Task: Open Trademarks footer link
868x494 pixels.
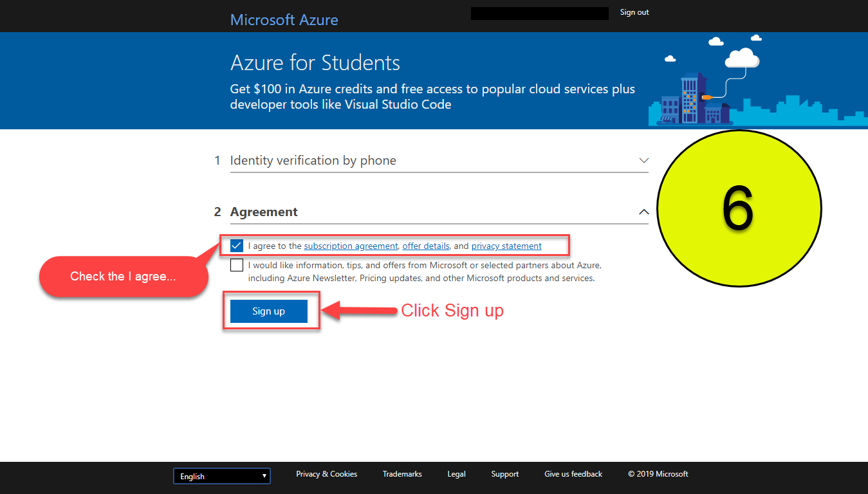Action: click(402, 474)
